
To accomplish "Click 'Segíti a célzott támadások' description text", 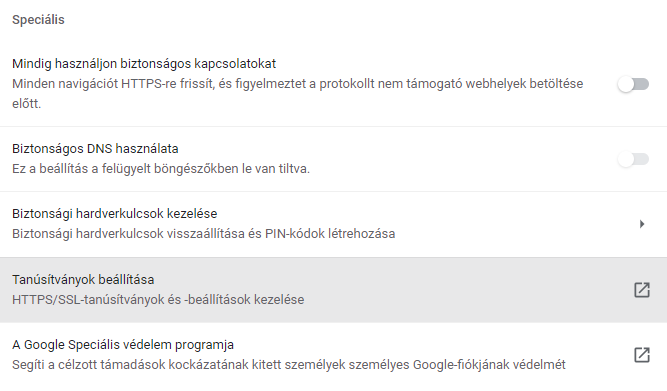I will pyautogui.click(x=289, y=365).
